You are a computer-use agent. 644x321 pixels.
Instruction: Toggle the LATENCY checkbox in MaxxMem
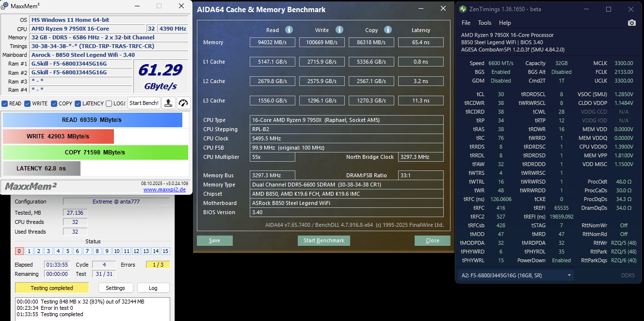point(78,103)
